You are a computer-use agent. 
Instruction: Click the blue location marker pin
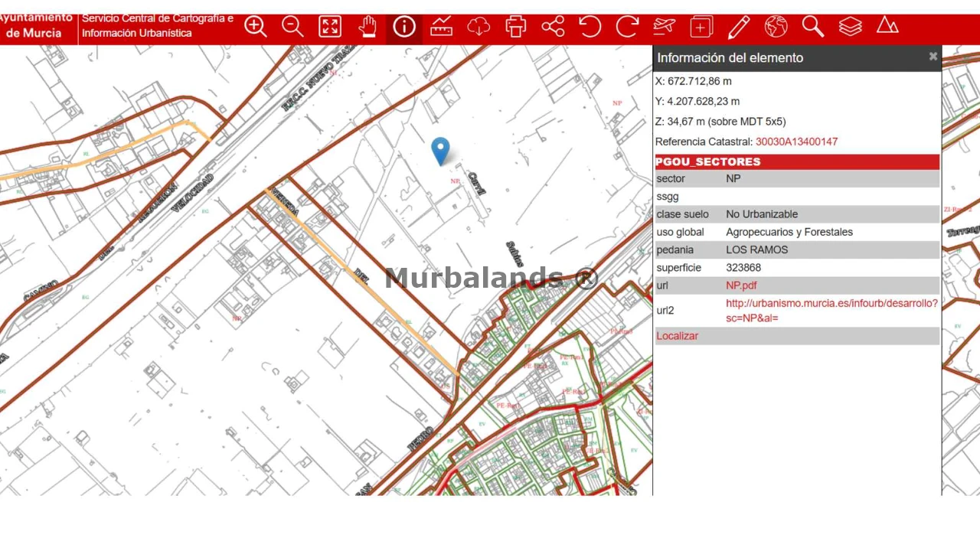coord(440,151)
